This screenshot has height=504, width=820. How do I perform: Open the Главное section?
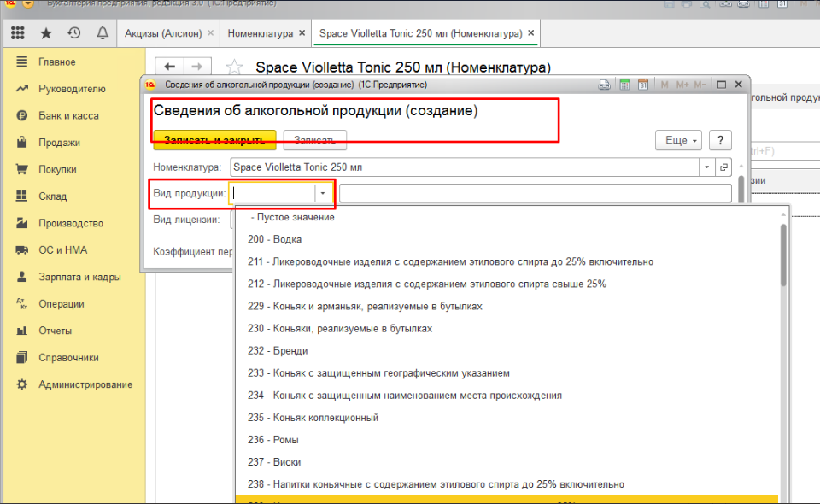57,62
